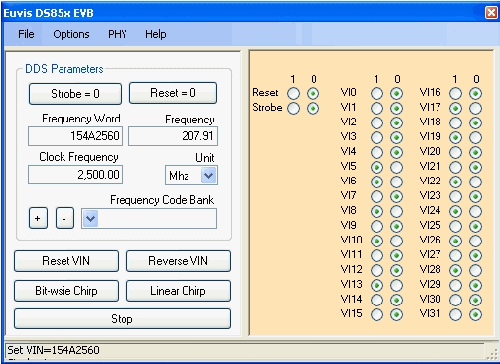Start the Bit-wsie Chirp
This screenshot has height=364, width=500.
tap(66, 291)
